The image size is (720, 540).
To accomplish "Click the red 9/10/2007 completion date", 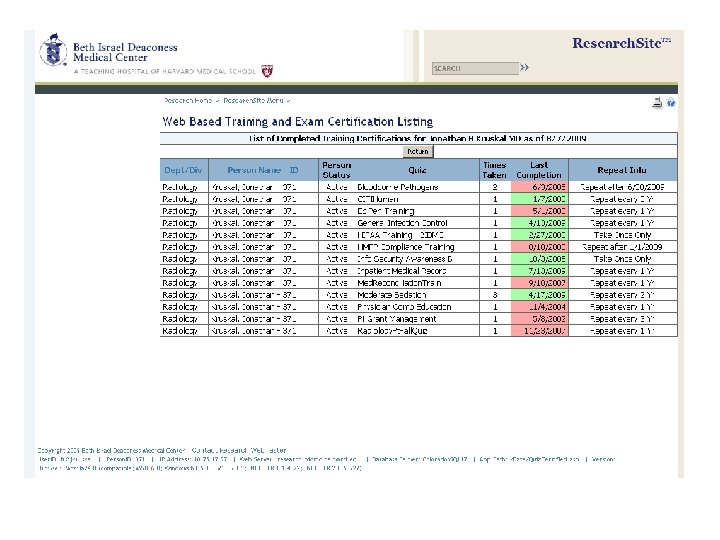I will tap(540, 283).
